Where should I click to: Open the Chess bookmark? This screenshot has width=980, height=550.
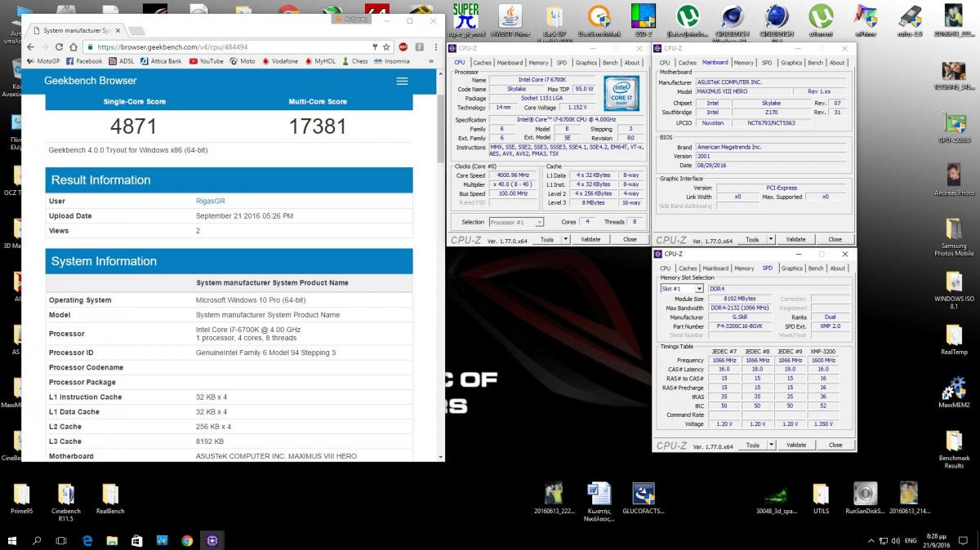coord(354,61)
